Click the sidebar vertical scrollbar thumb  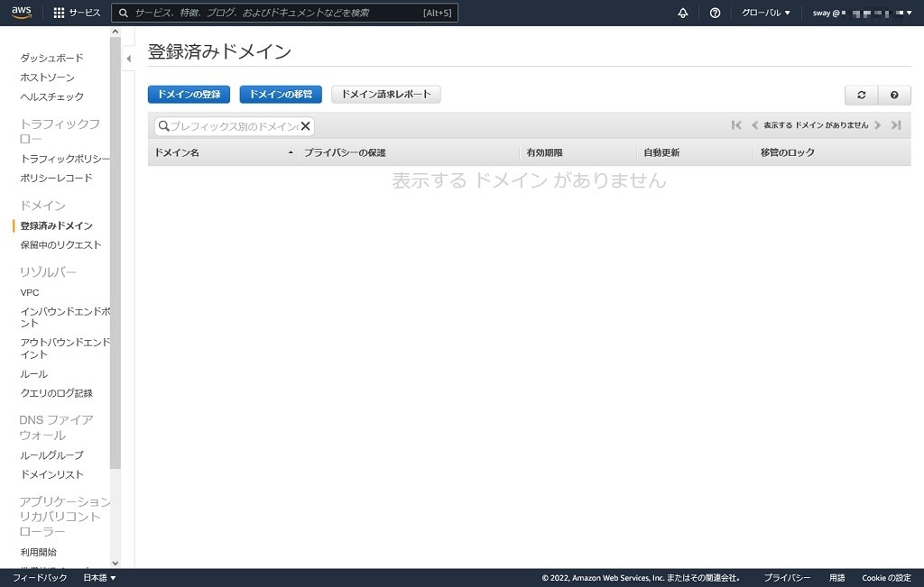tap(115, 252)
